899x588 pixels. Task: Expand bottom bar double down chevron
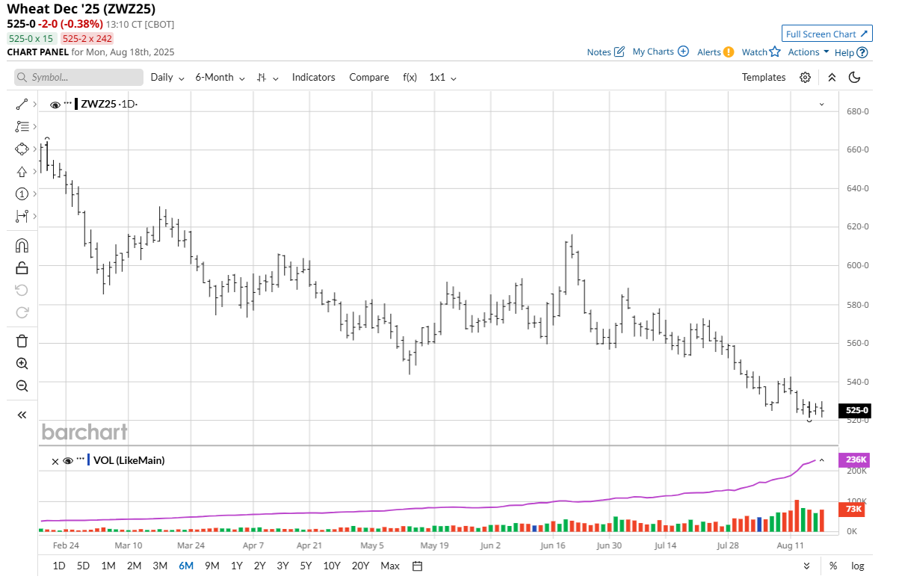click(806, 566)
